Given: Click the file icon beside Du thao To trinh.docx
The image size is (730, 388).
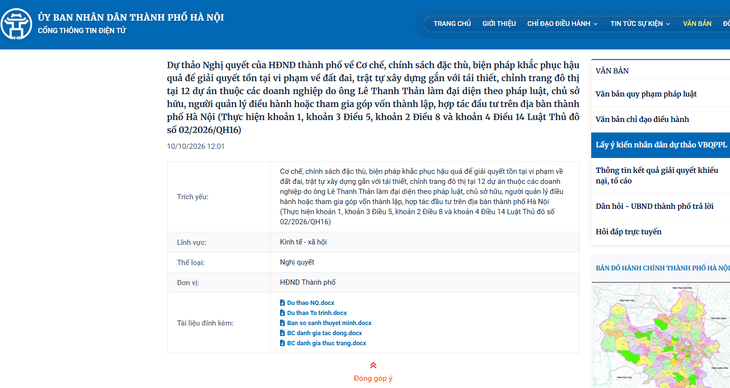Looking at the screenshot, I should click(x=282, y=313).
